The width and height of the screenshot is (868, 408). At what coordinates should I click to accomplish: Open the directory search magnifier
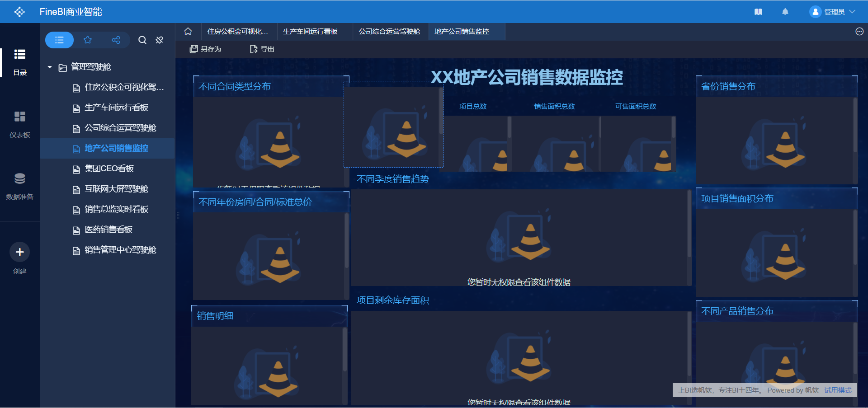(142, 40)
